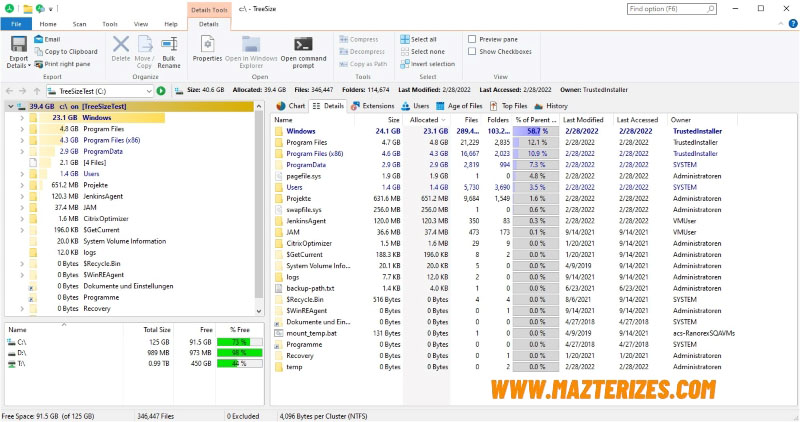
Task: Switch to Scan ribbon tab
Action: click(79, 24)
